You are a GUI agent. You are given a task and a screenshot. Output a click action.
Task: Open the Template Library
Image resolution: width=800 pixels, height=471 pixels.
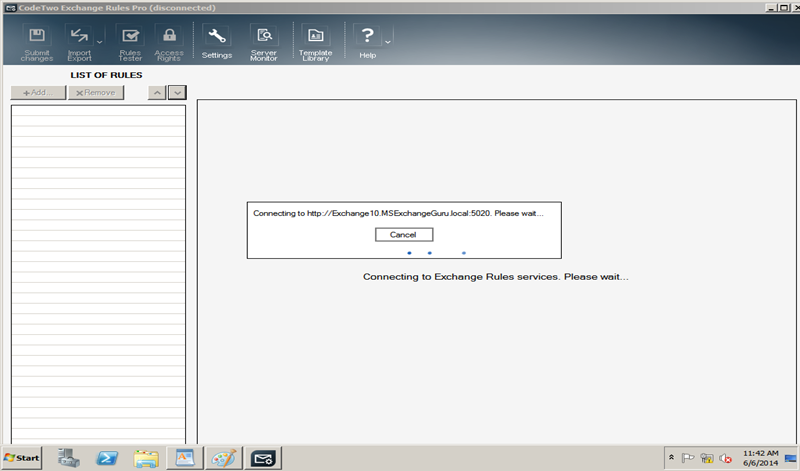315,43
